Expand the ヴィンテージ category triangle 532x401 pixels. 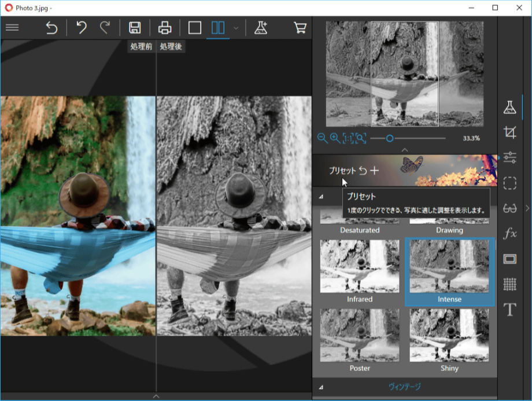pyautogui.click(x=321, y=387)
